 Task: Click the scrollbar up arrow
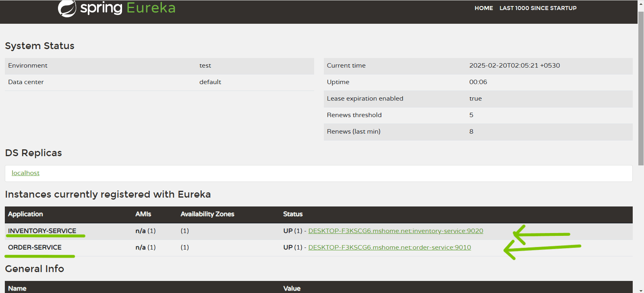tap(641, 3)
